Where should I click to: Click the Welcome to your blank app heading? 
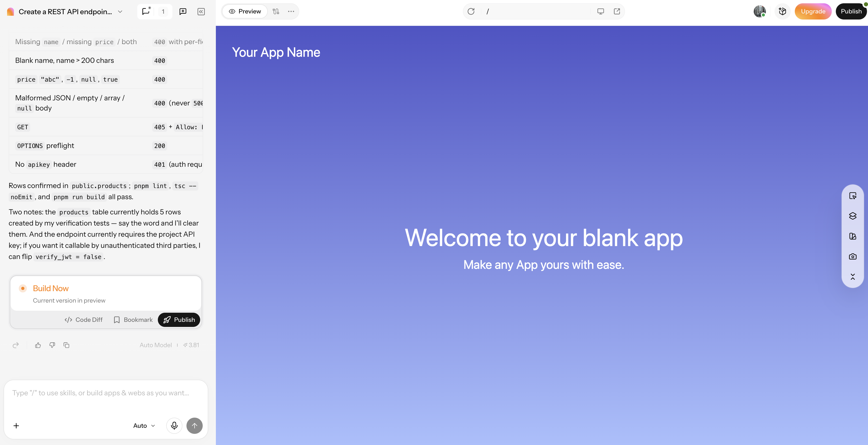tap(543, 238)
